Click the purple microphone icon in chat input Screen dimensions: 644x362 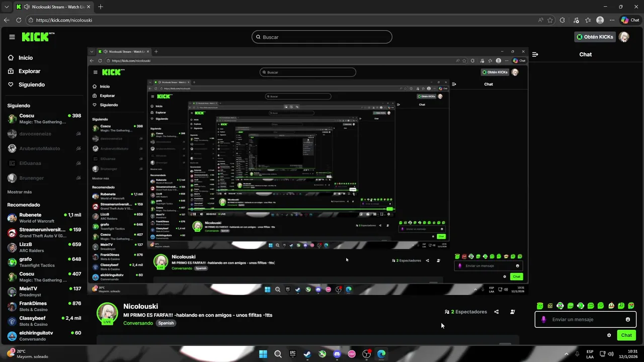(x=543, y=319)
